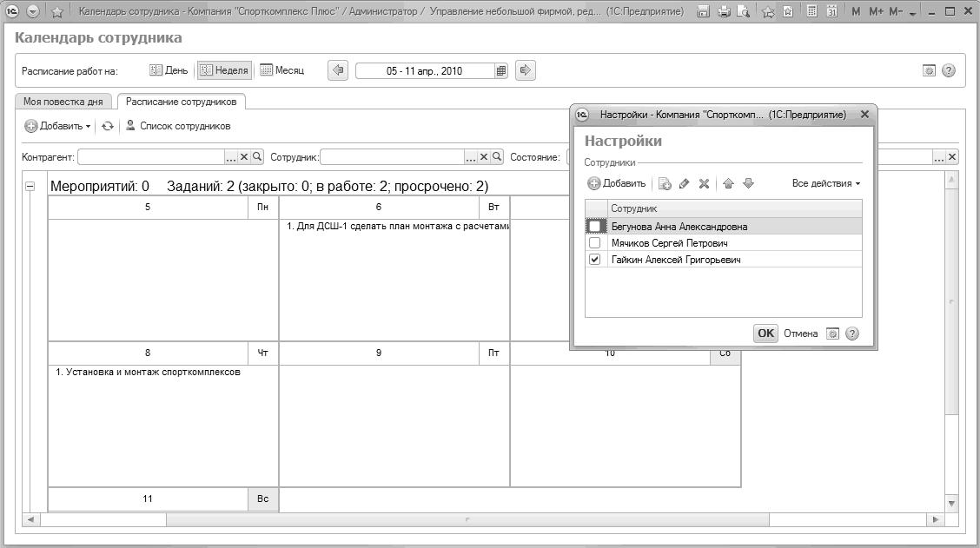Click delete X icon in Настройки toolbar
This screenshot has height=548, width=980.
pos(704,184)
